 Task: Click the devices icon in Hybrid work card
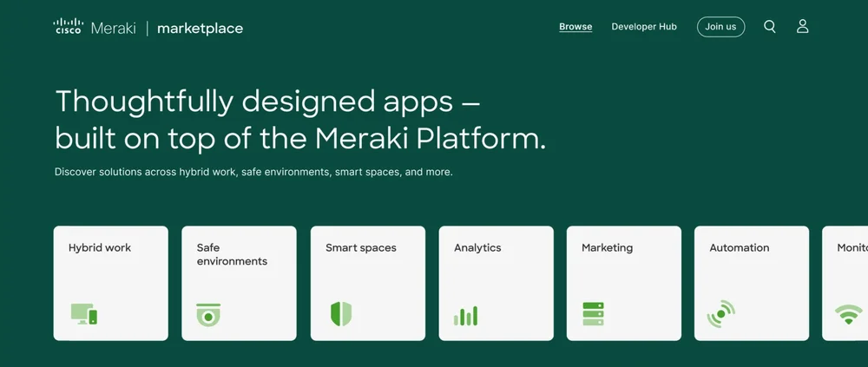[x=84, y=314]
